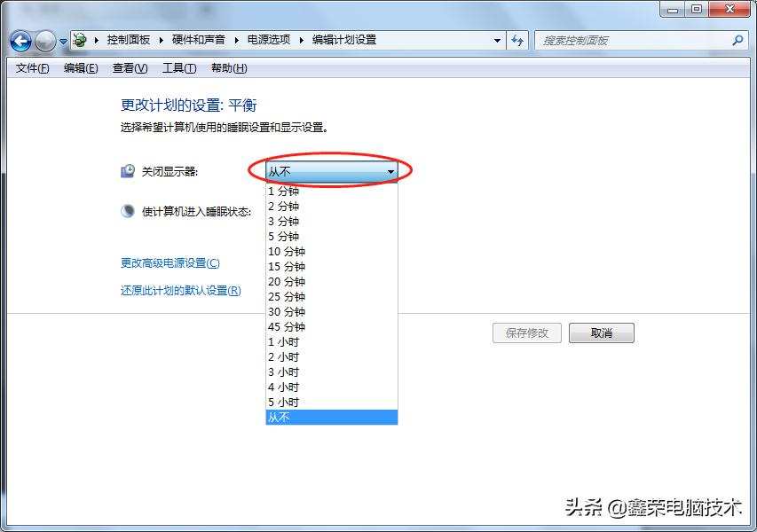
Task: Click the search magnifier icon
Action: 736,40
